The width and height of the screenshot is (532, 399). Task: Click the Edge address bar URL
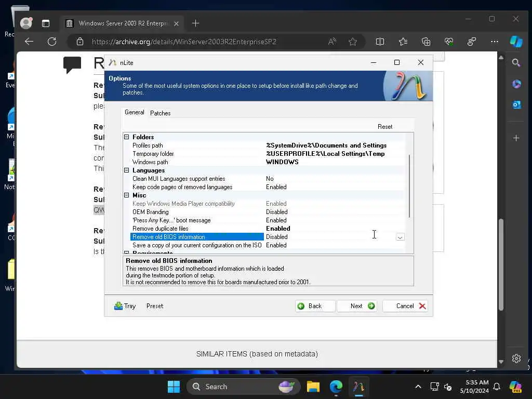(184, 42)
